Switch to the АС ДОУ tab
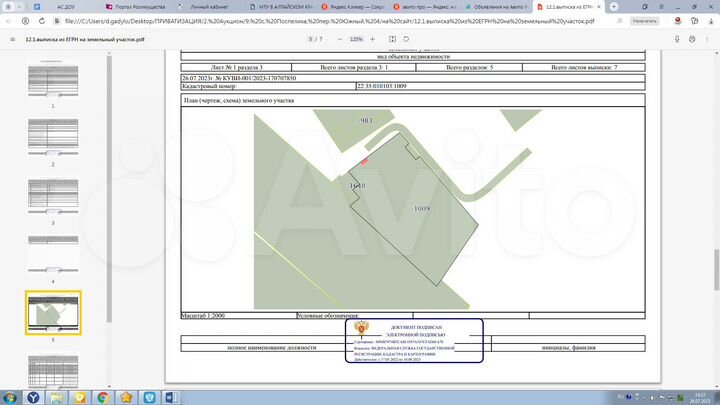720x405 pixels. click(66, 7)
